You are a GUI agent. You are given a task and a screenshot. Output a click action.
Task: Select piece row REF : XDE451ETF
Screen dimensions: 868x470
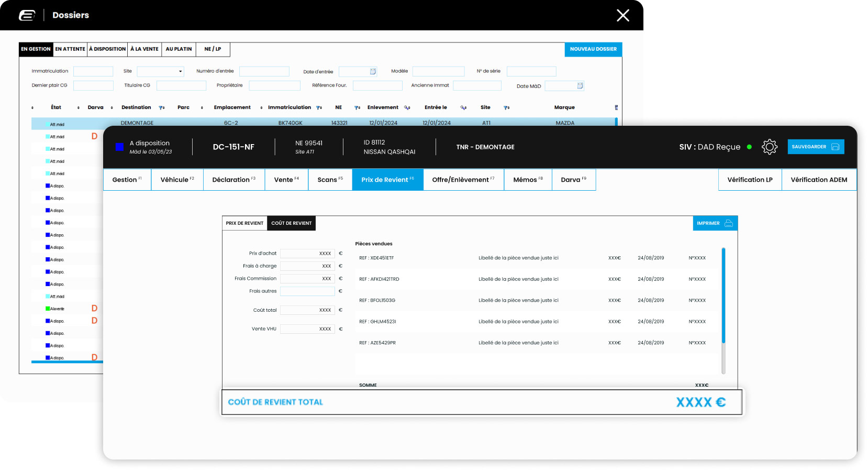pos(538,258)
